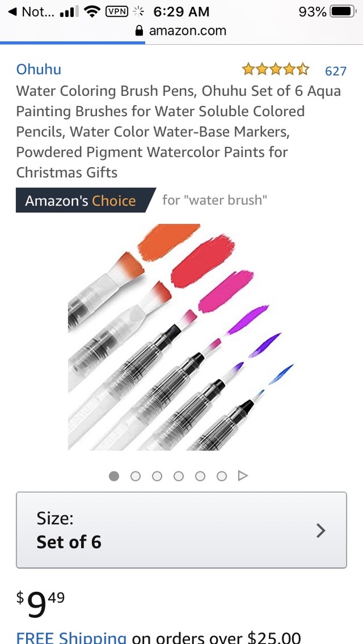This screenshot has height=644, width=363.
Task: Tap the back arrow to previous app
Action: tap(12, 12)
